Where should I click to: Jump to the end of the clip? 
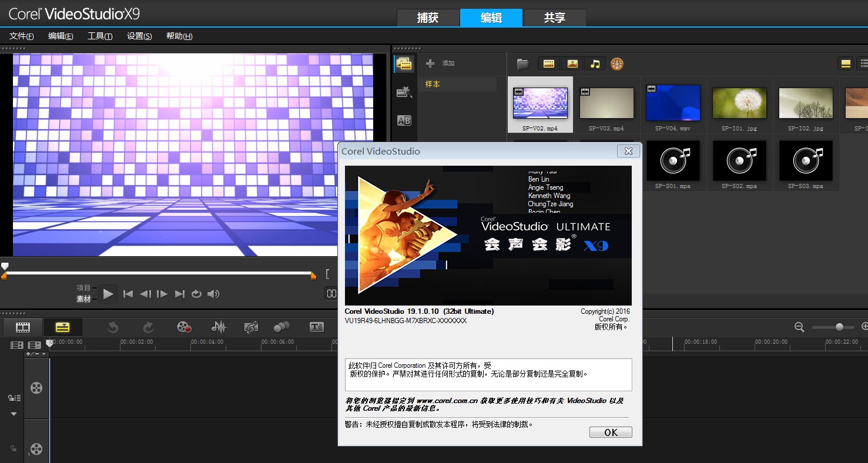coord(180,294)
